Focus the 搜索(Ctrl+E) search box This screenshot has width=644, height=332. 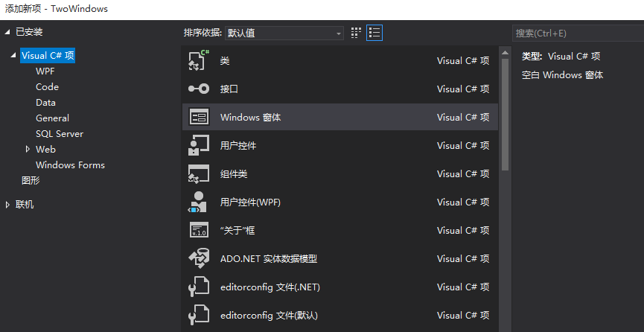(x=578, y=33)
